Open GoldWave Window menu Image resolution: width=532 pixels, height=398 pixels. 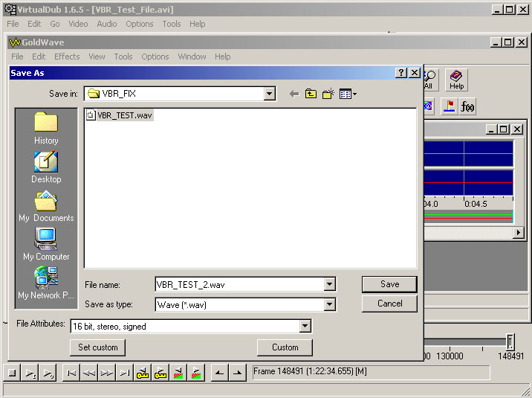tap(192, 57)
